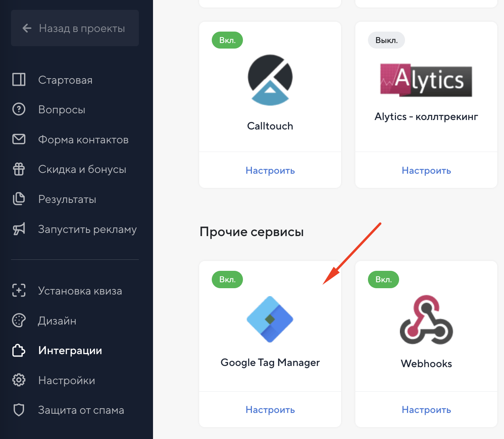Click the Интеграции puzzle icon
504x439 pixels.
click(19, 350)
